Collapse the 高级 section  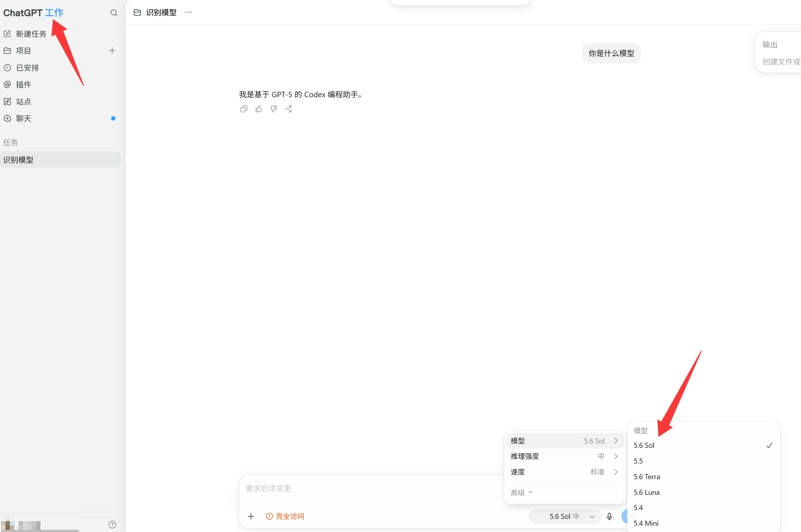tap(522, 493)
